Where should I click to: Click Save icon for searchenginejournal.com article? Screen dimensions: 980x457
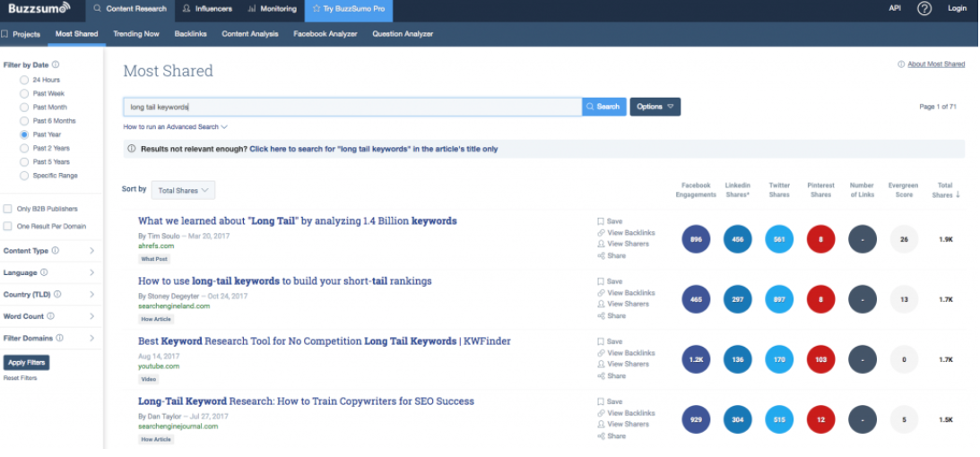click(x=601, y=401)
